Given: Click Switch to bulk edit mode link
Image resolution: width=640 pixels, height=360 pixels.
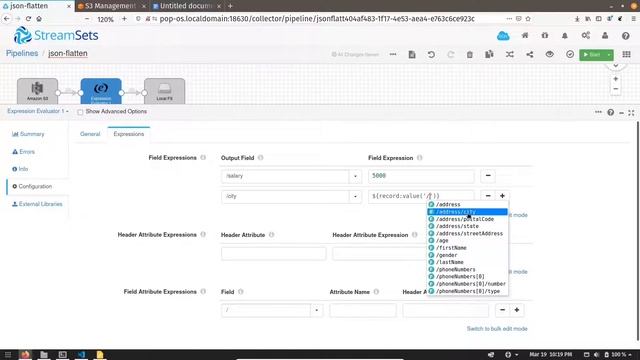Looking at the screenshot, I should coord(497,329).
